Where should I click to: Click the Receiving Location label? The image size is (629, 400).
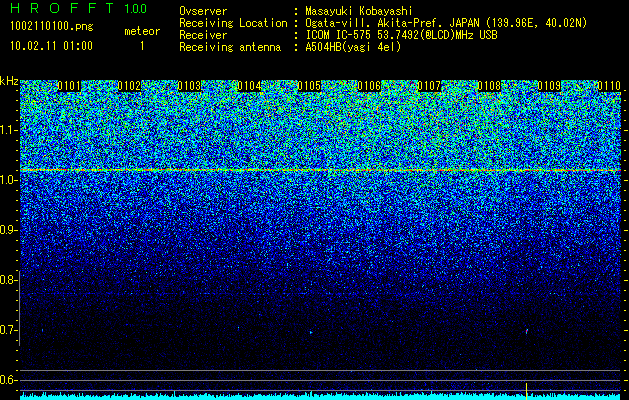(x=233, y=23)
